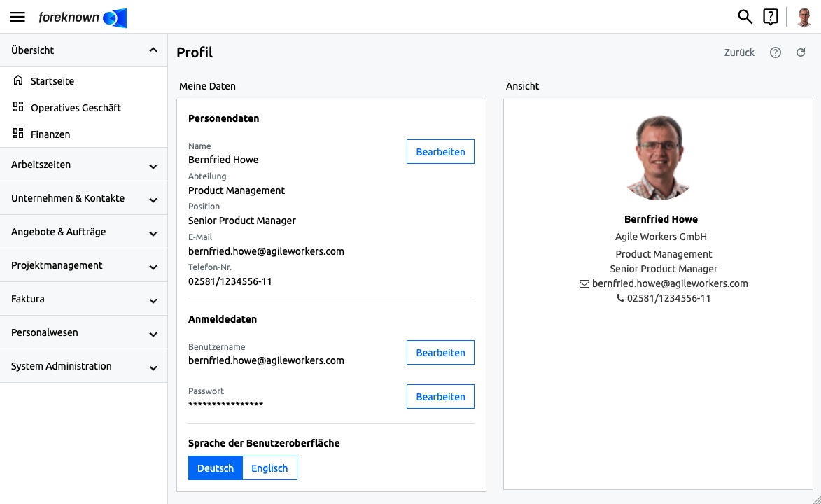This screenshot has width=821, height=504.
Task: Select Deutsch interface language
Action: tap(215, 468)
